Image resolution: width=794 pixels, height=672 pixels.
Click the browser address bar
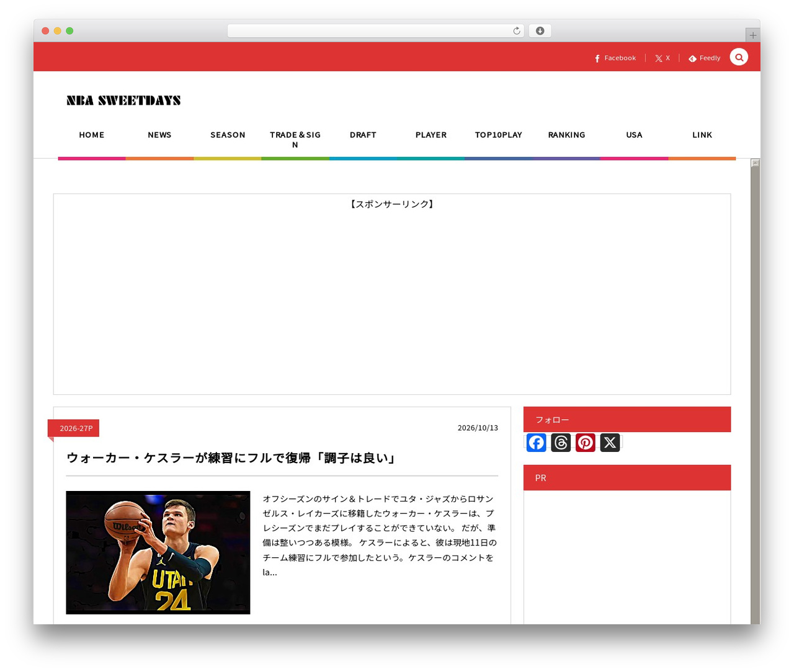coord(375,31)
